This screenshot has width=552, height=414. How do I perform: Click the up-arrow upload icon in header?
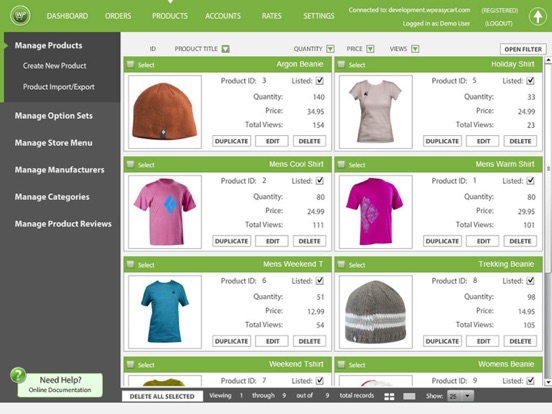coord(538,16)
